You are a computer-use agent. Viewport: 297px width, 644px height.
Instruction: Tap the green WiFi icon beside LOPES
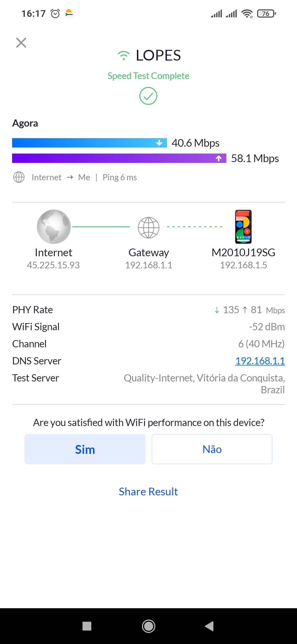(124, 55)
